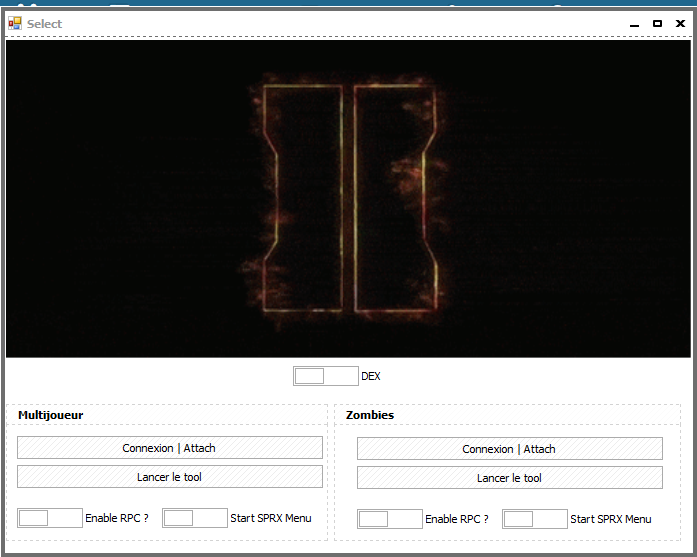Viewport: 697px width, 557px height.
Task: Maximize the Select window
Action: pos(657,24)
